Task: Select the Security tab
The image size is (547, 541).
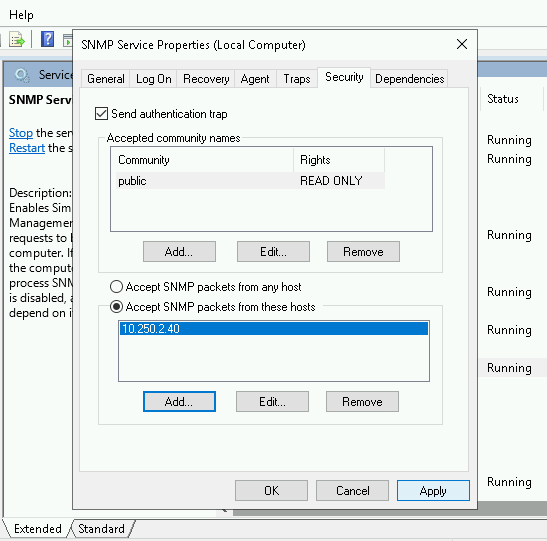Action: 344,77
